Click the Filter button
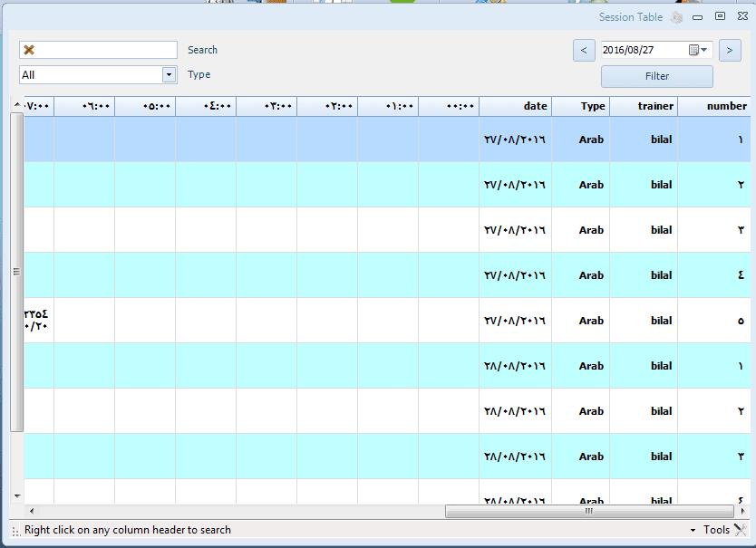This screenshot has height=548, width=756. [x=656, y=77]
